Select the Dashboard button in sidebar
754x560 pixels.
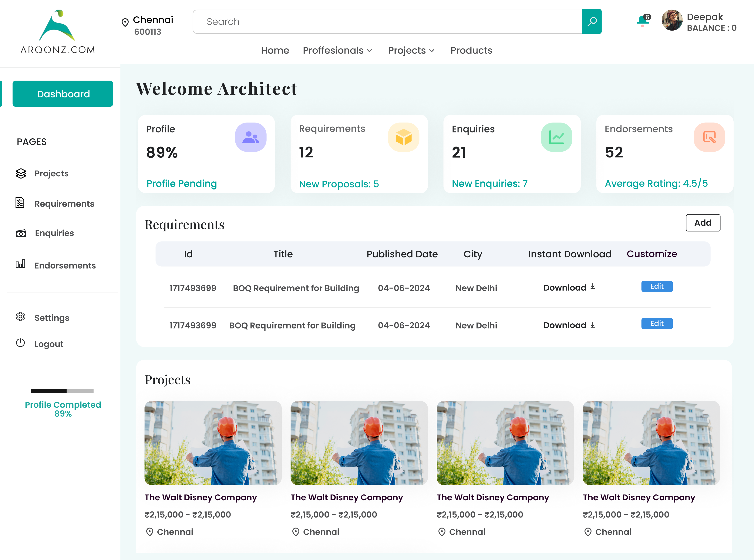(x=63, y=94)
